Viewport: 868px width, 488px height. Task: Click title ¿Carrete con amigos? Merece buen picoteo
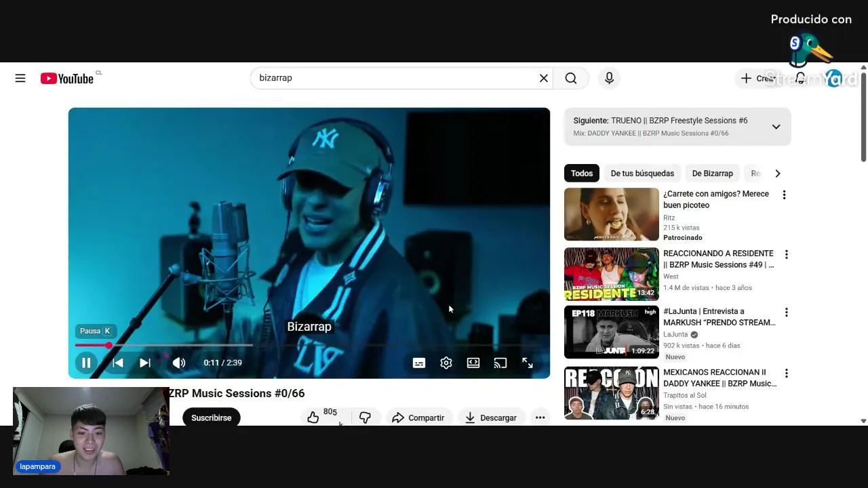point(716,199)
